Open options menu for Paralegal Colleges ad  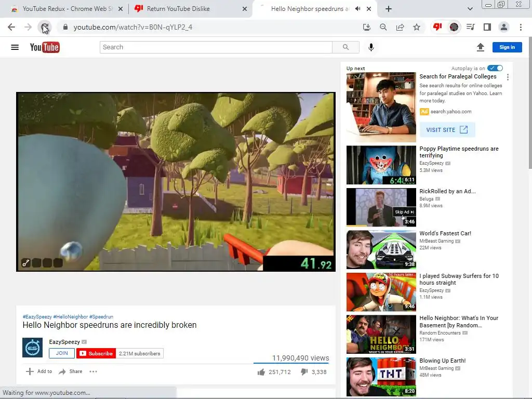[x=508, y=77]
